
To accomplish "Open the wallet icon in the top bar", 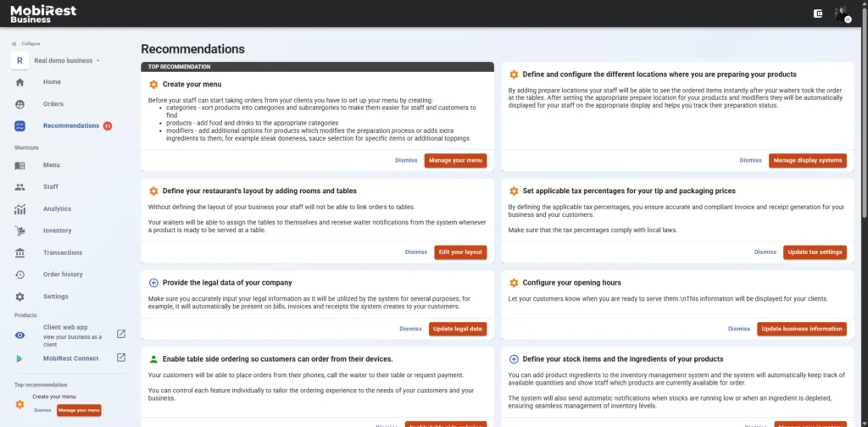I will [818, 14].
